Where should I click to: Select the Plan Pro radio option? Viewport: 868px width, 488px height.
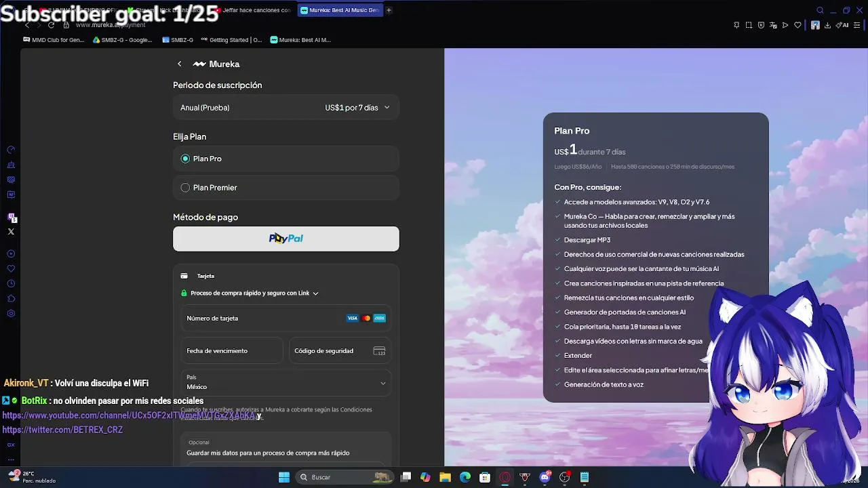[185, 159]
